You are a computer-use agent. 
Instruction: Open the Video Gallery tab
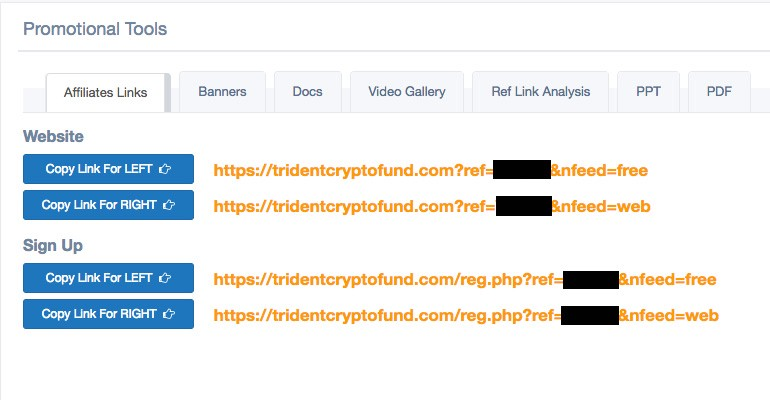tap(407, 92)
